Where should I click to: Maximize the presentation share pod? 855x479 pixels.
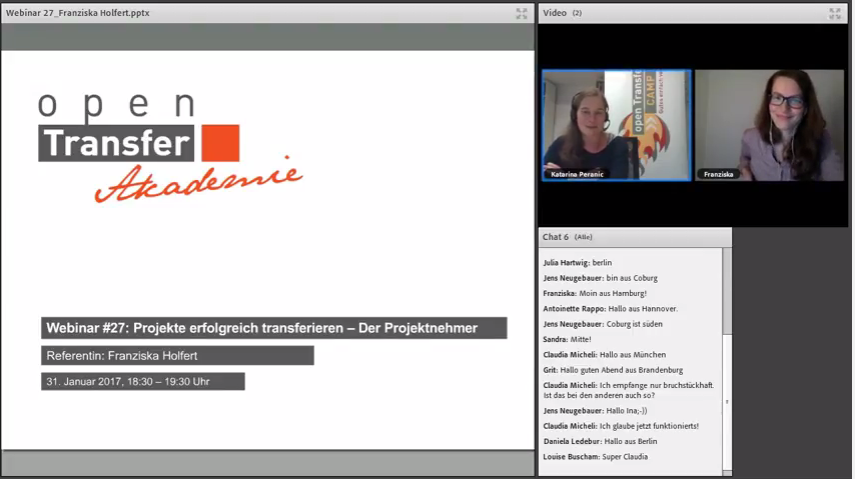pos(521,14)
